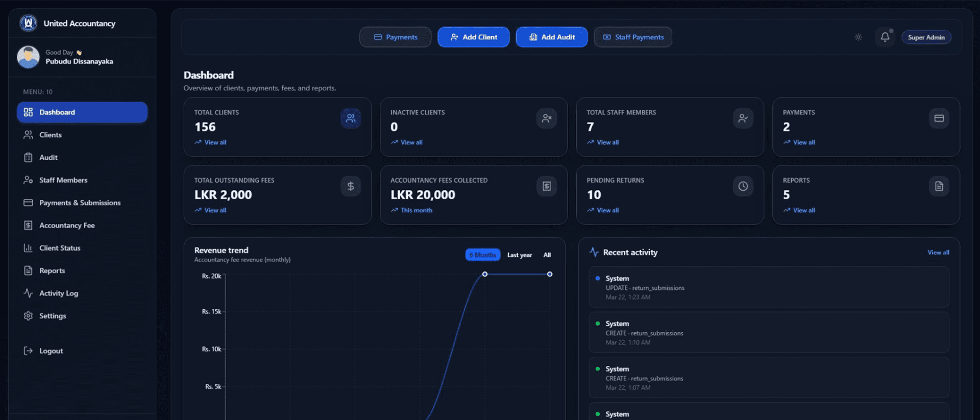Viewport: 980px width, 420px height.
Task: Switch revenue chart to Last year
Action: (x=519, y=255)
